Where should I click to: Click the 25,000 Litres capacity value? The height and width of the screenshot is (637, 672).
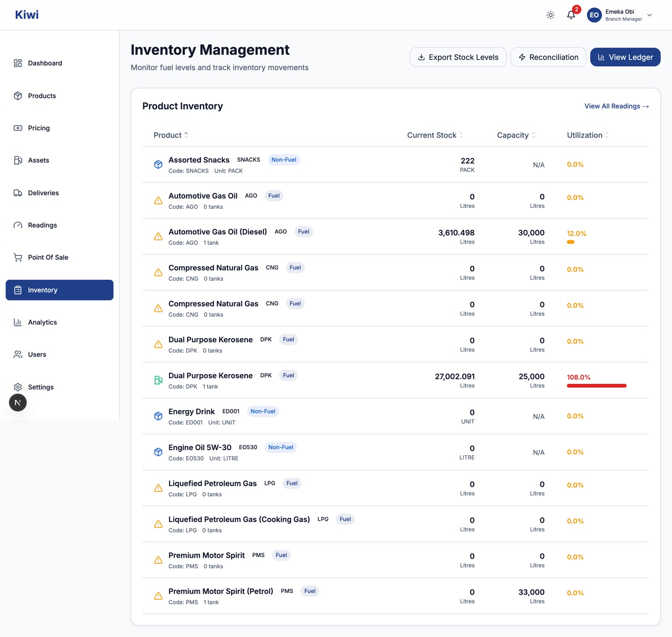[x=532, y=380]
